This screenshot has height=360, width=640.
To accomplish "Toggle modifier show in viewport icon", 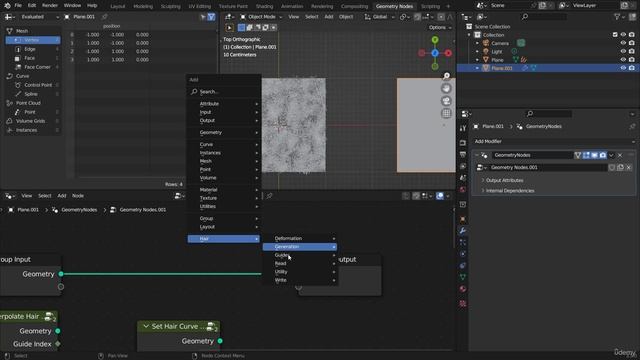I will tap(594, 155).
